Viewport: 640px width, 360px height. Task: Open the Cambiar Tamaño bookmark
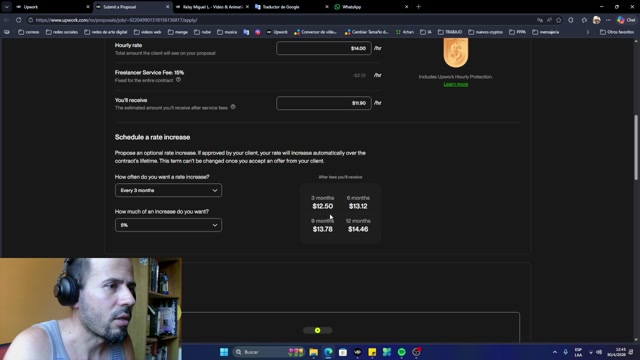(x=367, y=32)
